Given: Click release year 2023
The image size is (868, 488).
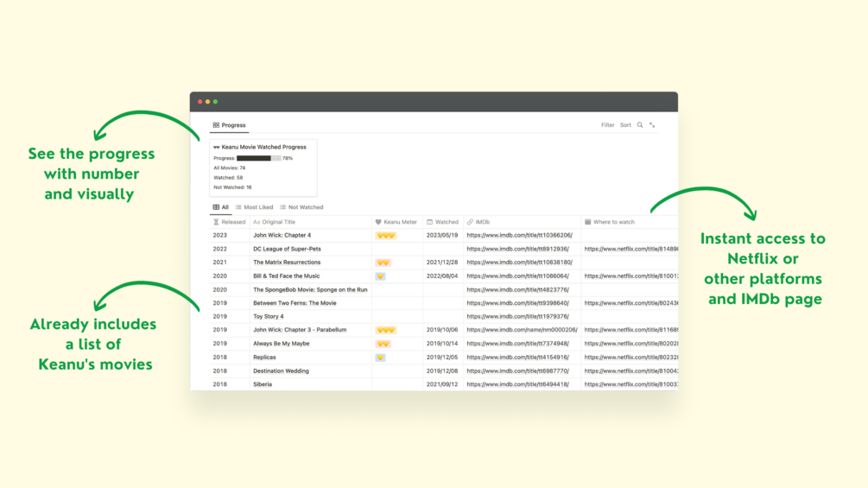Looking at the screenshot, I should coord(219,235).
